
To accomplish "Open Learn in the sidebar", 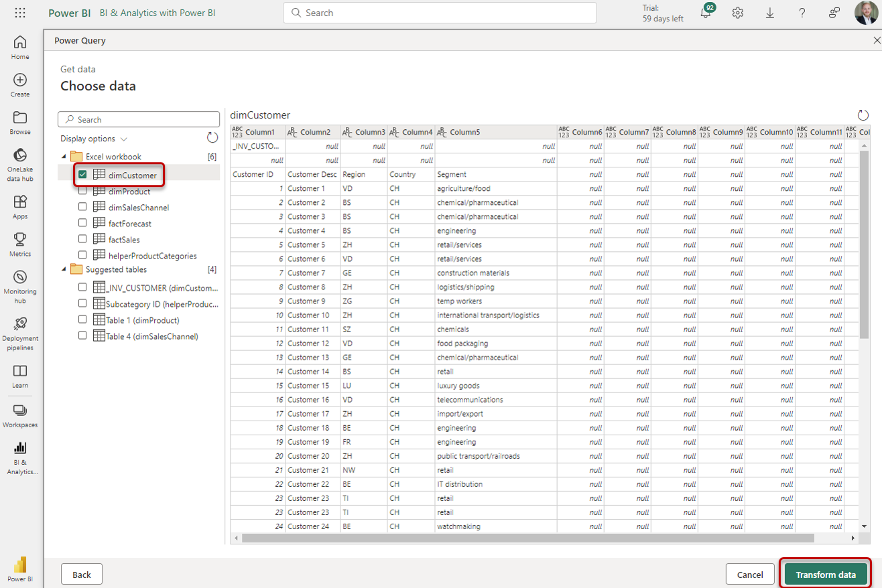I will [x=20, y=375].
